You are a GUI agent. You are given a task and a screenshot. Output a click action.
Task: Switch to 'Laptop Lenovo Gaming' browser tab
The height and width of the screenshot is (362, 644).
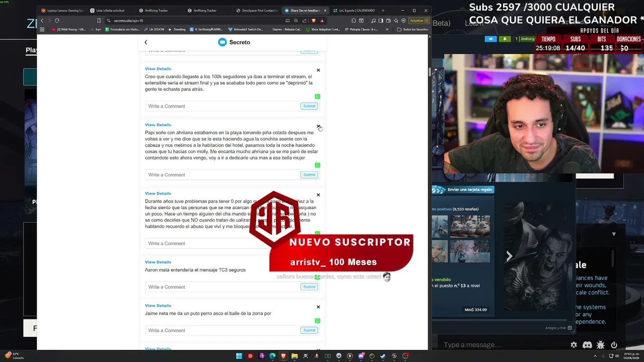pos(62,11)
